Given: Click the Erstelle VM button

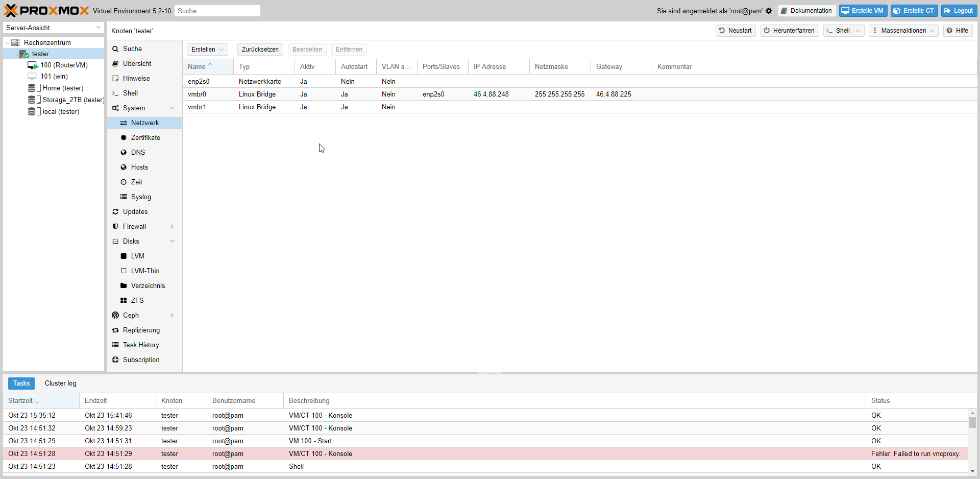Looking at the screenshot, I should tap(863, 11).
